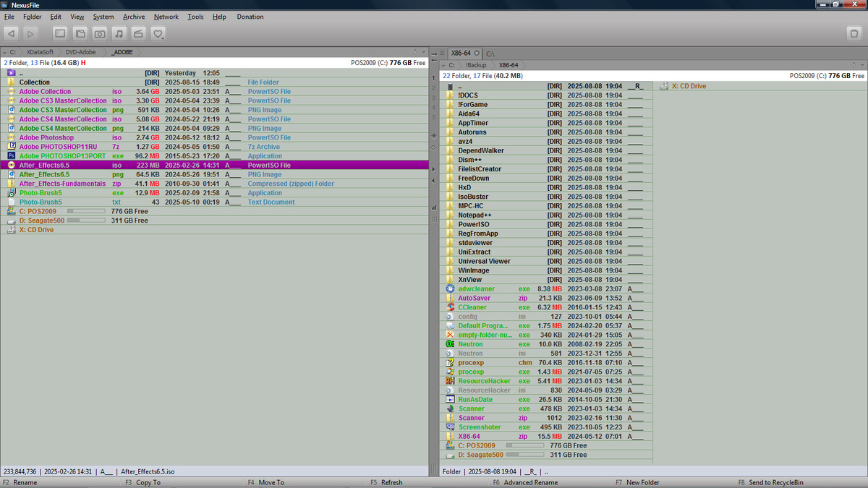Image resolution: width=868 pixels, height=488 pixels.
Task: Click F3 Copy To in the function bar
Action: point(142,482)
